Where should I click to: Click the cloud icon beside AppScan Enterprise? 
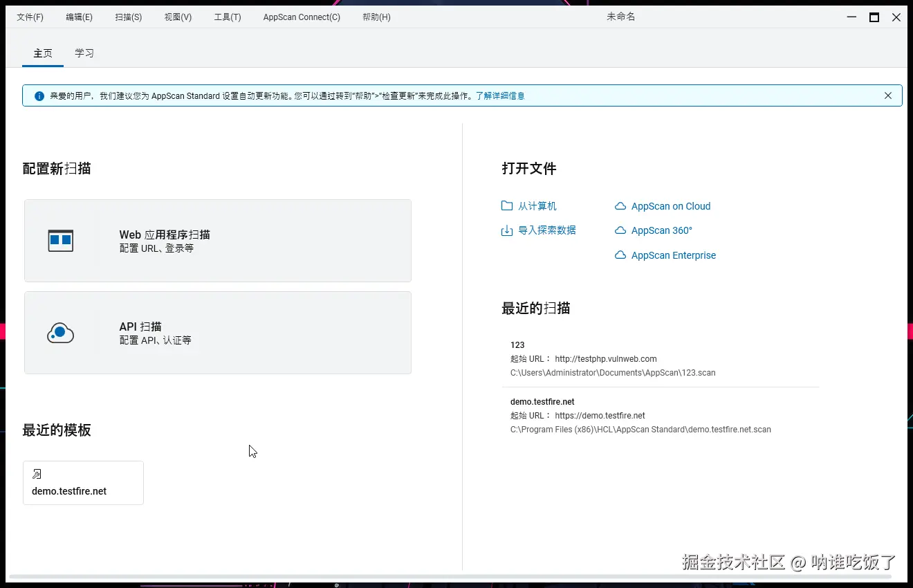pos(620,255)
